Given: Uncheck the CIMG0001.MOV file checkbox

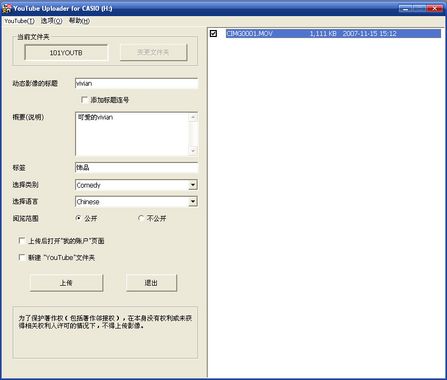Looking at the screenshot, I should pyautogui.click(x=213, y=33).
